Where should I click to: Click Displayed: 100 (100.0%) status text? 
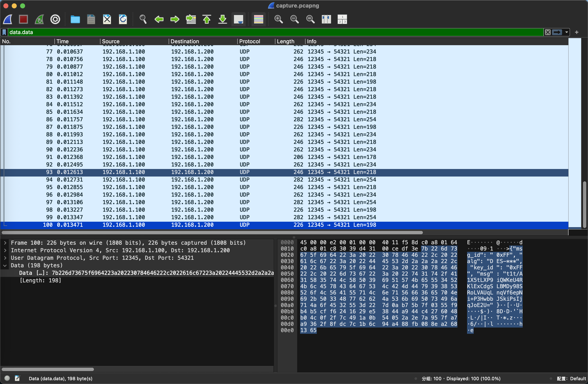tap(473, 379)
